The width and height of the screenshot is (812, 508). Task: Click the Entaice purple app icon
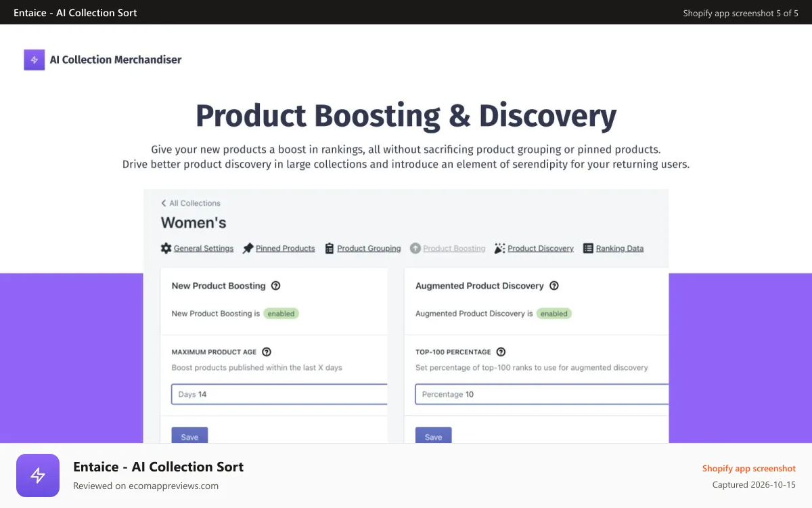click(x=38, y=475)
